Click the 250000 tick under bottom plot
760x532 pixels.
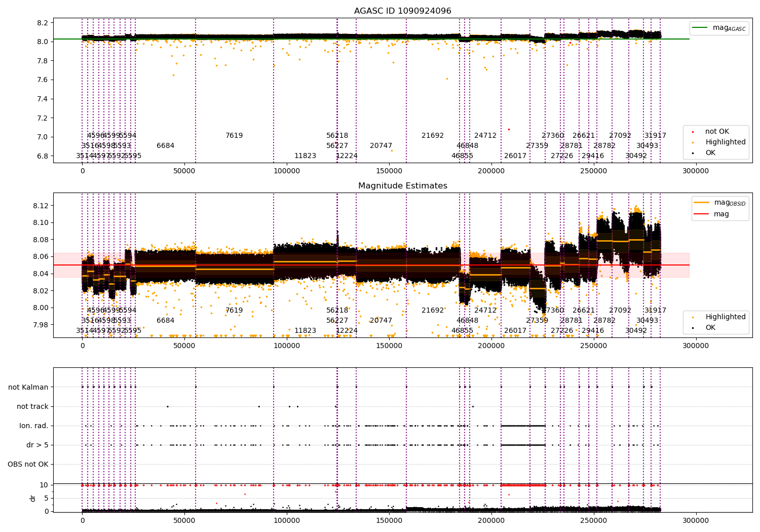593,521
